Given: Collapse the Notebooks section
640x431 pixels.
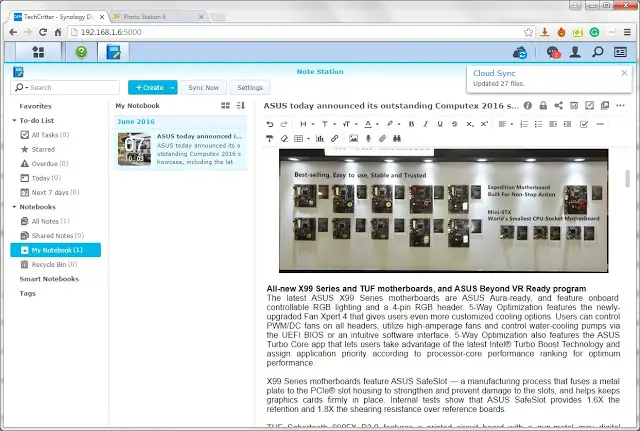Looking at the screenshot, I should click(14, 207).
